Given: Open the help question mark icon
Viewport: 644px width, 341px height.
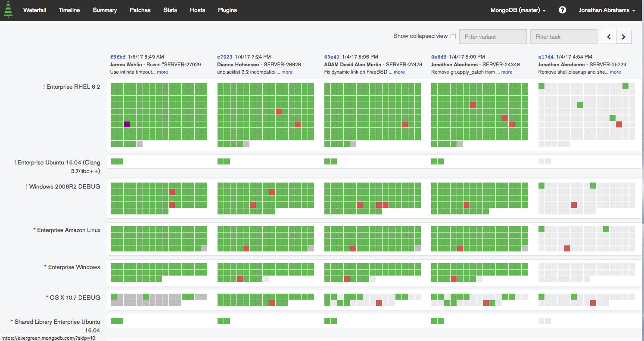Looking at the screenshot, I should tap(562, 10).
